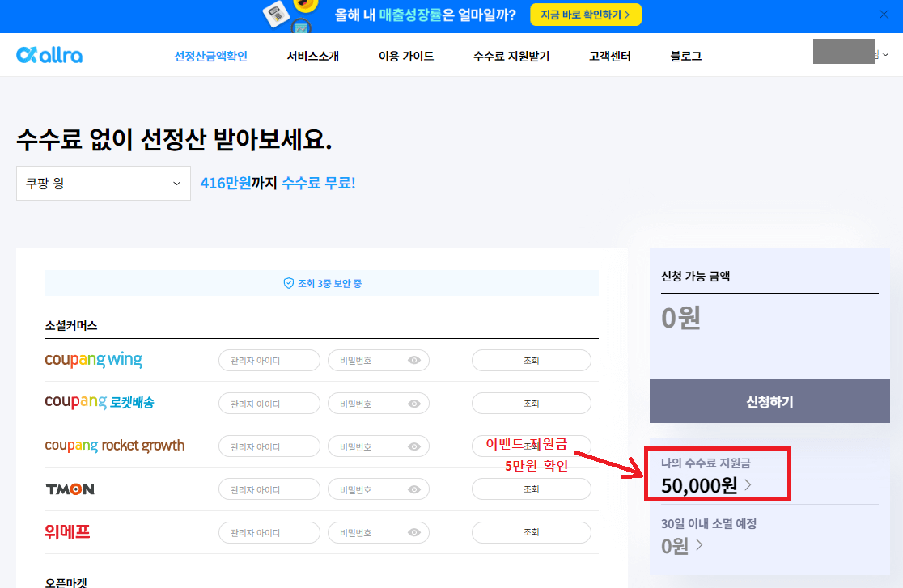The height and width of the screenshot is (588, 903).
Task: Open the 서비스소개 menu
Action: click(x=312, y=56)
